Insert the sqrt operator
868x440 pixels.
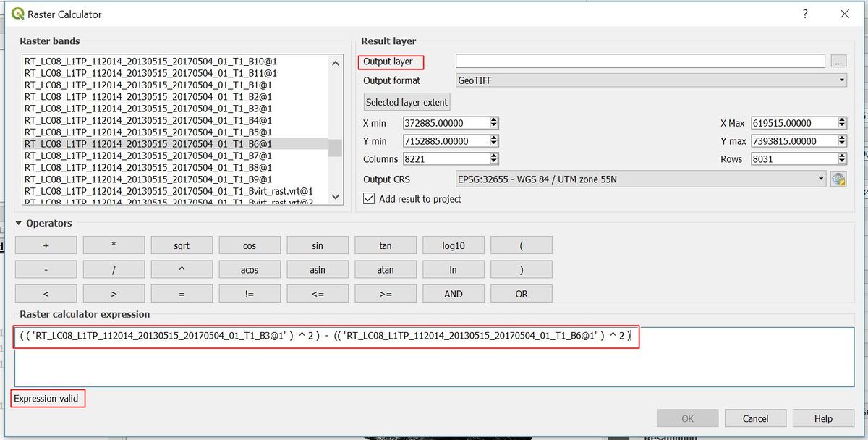[181, 245]
